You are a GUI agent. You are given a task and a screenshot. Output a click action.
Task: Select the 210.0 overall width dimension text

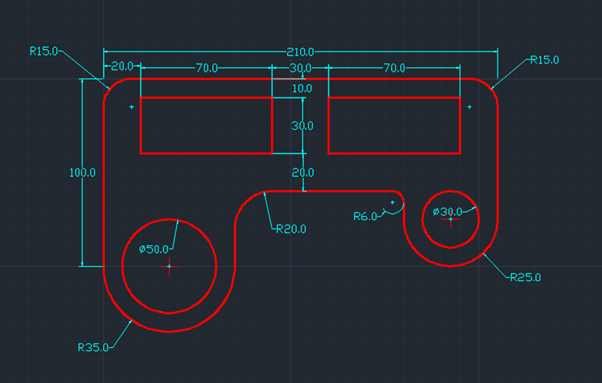click(300, 52)
